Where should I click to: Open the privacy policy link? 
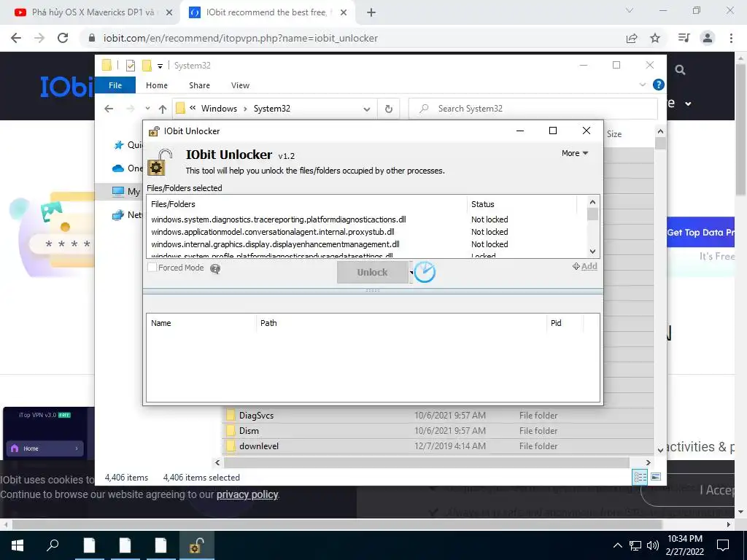[x=247, y=494]
